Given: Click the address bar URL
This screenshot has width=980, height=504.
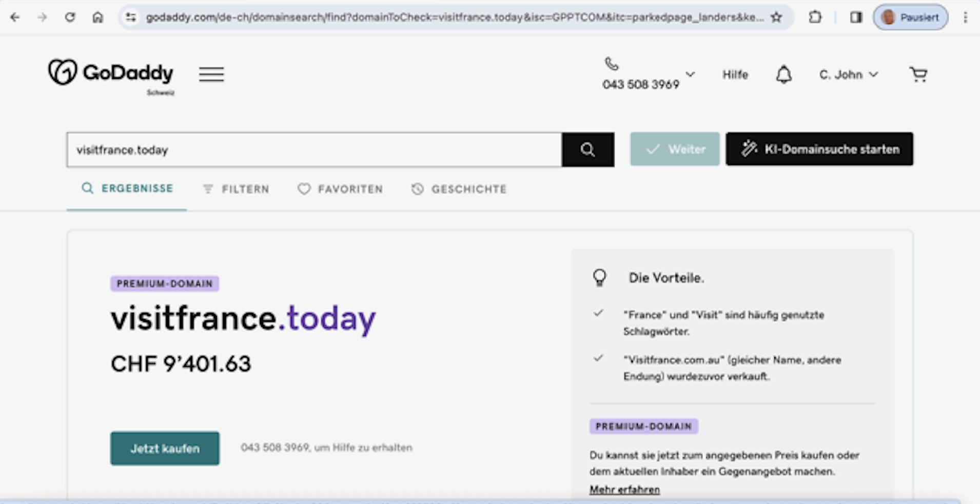Looking at the screenshot, I should pos(454,17).
